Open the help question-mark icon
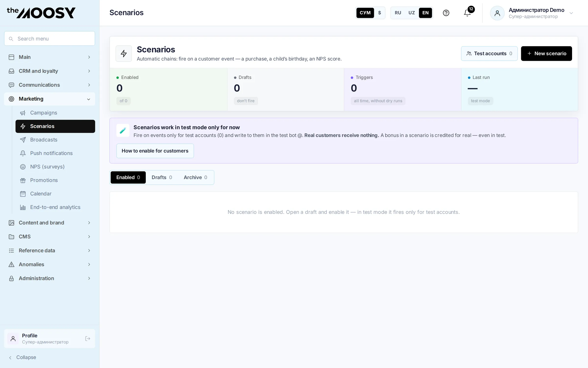The width and height of the screenshot is (588, 368). [x=446, y=13]
